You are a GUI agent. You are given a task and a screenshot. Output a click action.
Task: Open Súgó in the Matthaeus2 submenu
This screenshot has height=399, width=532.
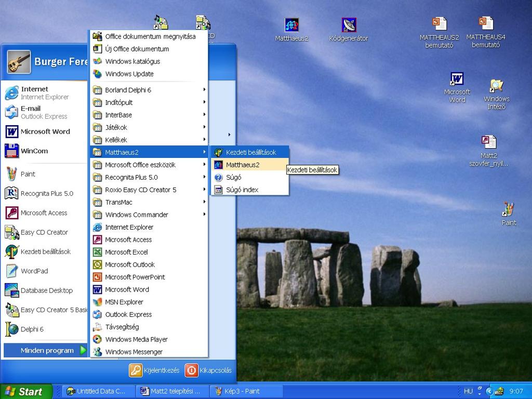tap(250, 178)
